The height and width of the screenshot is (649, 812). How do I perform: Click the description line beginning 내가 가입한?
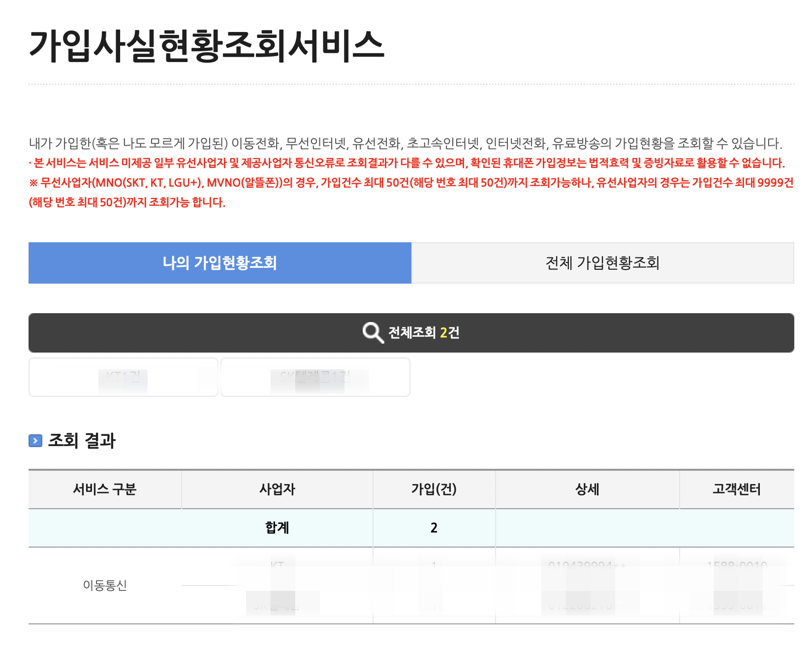click(406, 143)
